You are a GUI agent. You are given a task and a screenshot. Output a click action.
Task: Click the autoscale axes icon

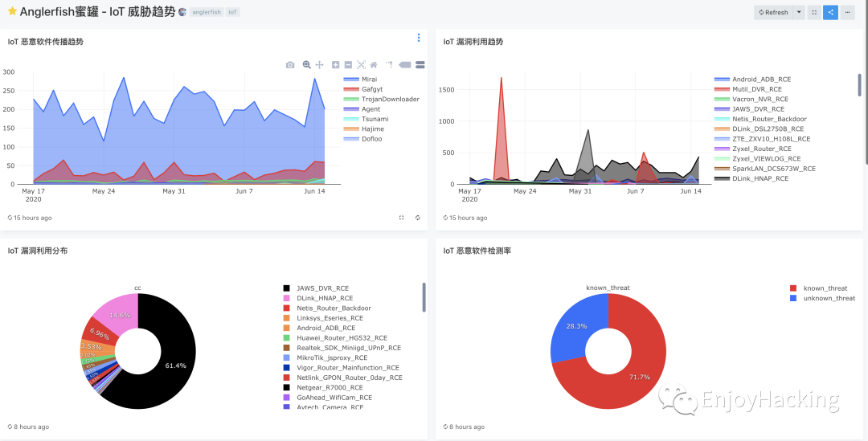[x=361, y=65]
